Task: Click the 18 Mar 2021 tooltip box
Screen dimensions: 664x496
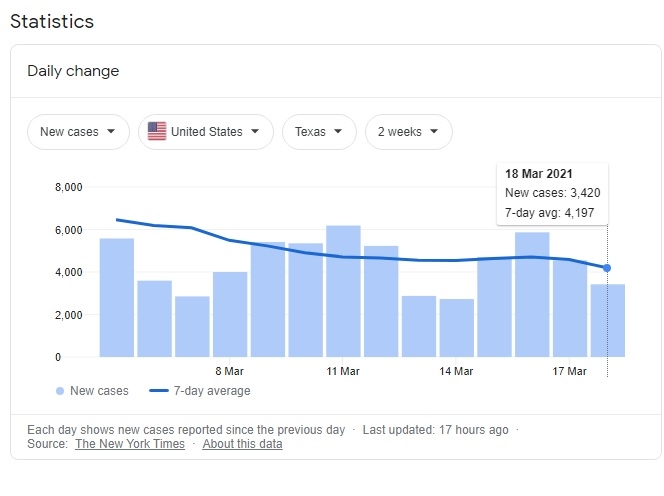Action: 553,193
